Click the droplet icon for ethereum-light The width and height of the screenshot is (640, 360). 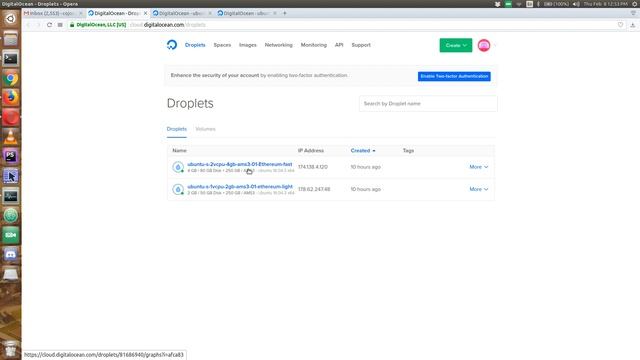178,189
